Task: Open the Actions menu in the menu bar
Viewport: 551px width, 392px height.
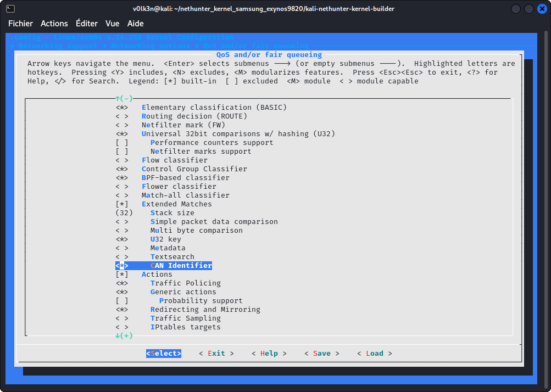Action: click(x=54, y=24)
